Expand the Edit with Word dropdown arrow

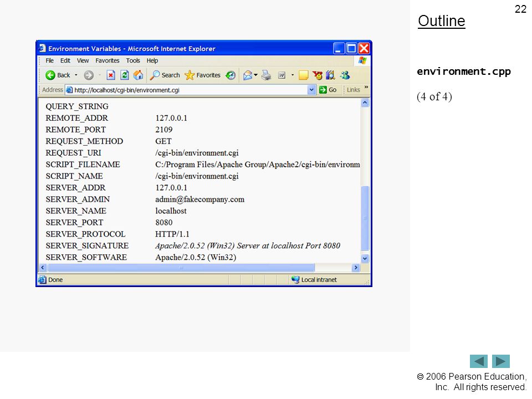click(293, 75)
